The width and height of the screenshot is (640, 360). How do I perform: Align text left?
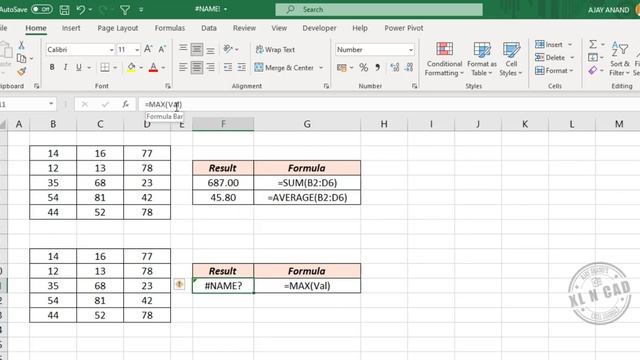(x=183, y=67)
